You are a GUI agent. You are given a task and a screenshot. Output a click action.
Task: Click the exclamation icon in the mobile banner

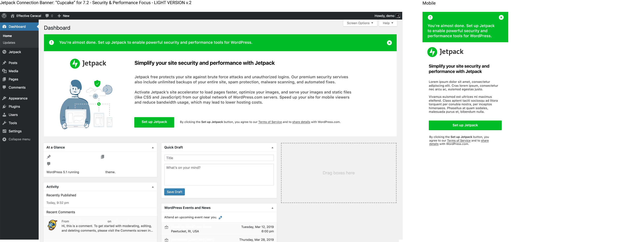(430, 17)
